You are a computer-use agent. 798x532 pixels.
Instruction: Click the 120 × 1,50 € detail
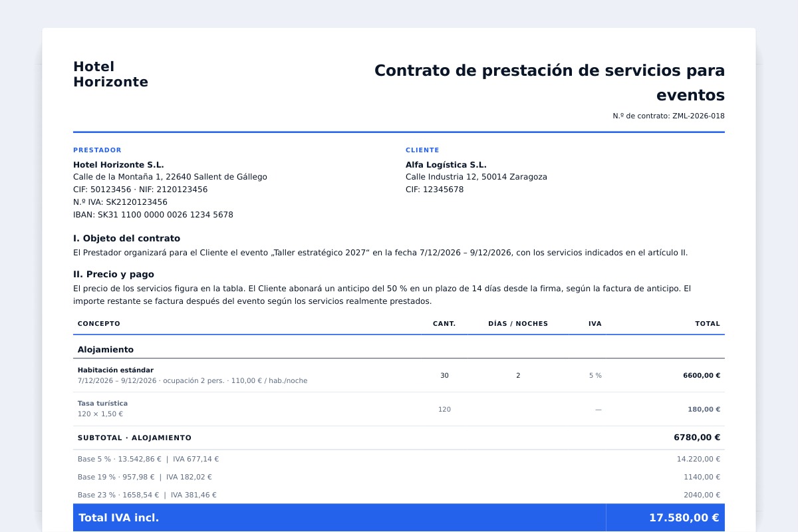pyautogui.click(x=100, y=414)
